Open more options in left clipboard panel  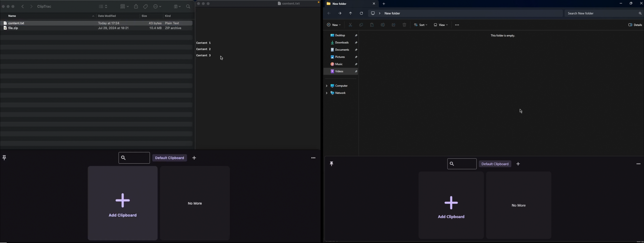(313, 158)
